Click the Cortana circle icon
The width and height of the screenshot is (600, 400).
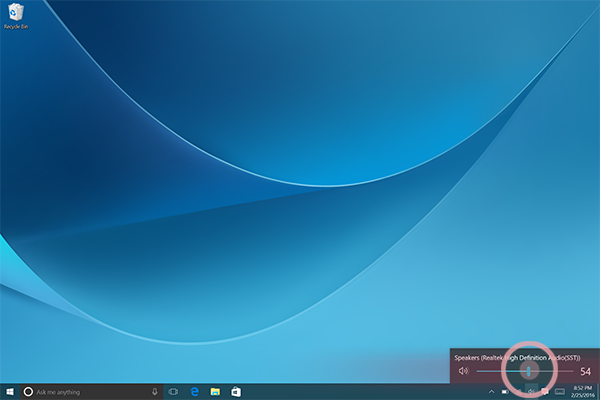tap(28, 392)
